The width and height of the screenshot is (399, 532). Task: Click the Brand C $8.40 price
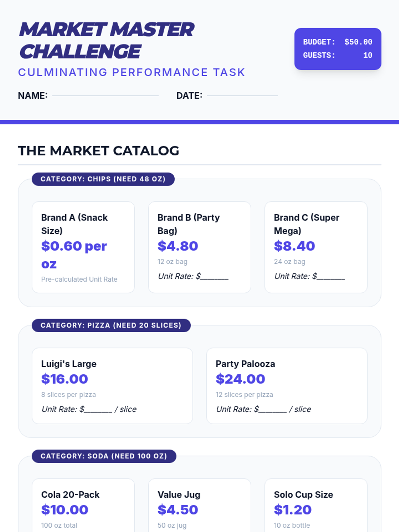coord(294,246)
